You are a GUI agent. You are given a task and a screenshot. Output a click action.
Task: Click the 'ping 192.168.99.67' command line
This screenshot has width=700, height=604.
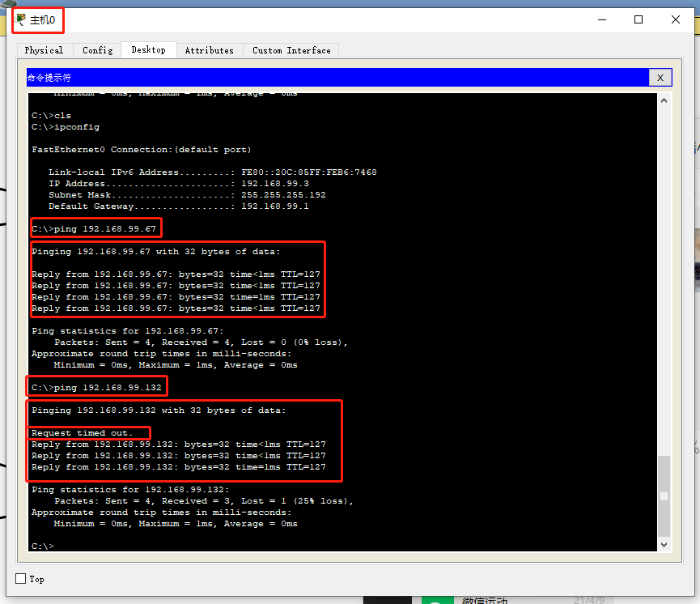pyautogui.click(x=94, y=229)
